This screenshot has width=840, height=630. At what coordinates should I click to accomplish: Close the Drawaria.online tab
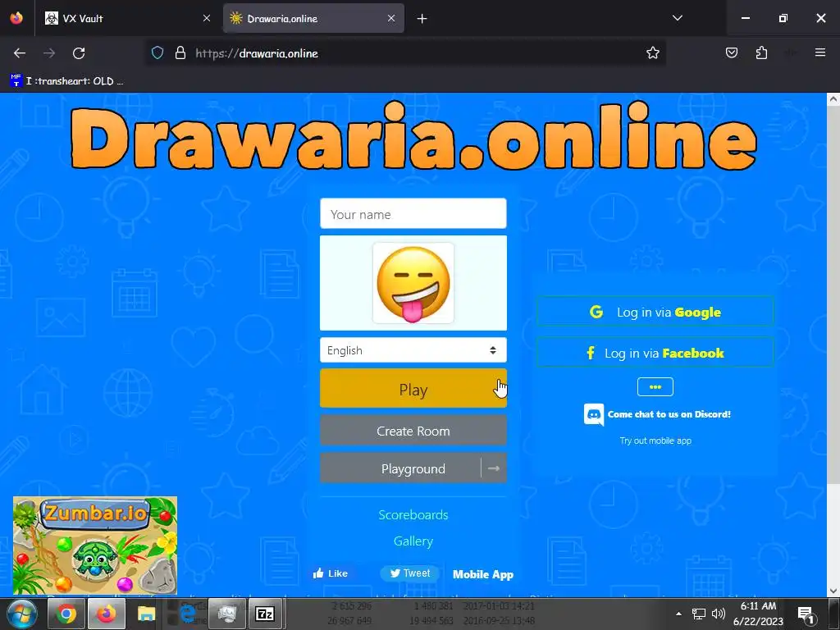click(x=391, y=18)
